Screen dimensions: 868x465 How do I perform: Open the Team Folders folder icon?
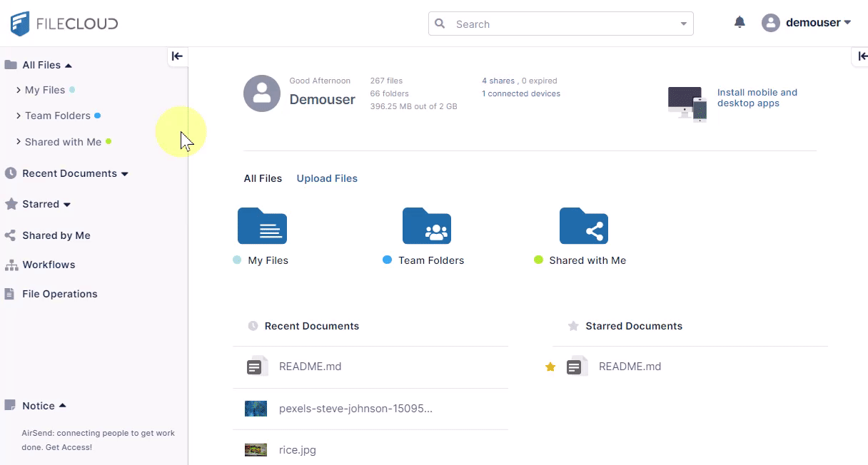(x=426, y=226)
